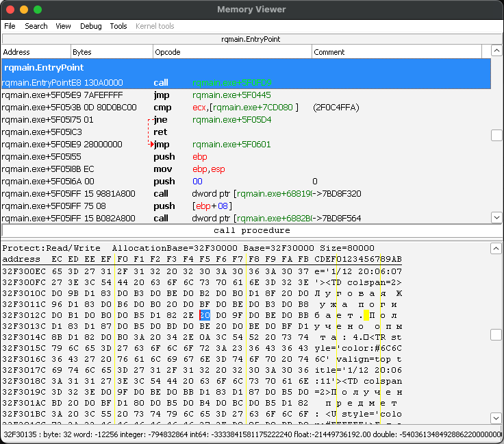This screenshot has height=444, width=504.
Task: Open the View menu
Action: click(x=63, y=26)
